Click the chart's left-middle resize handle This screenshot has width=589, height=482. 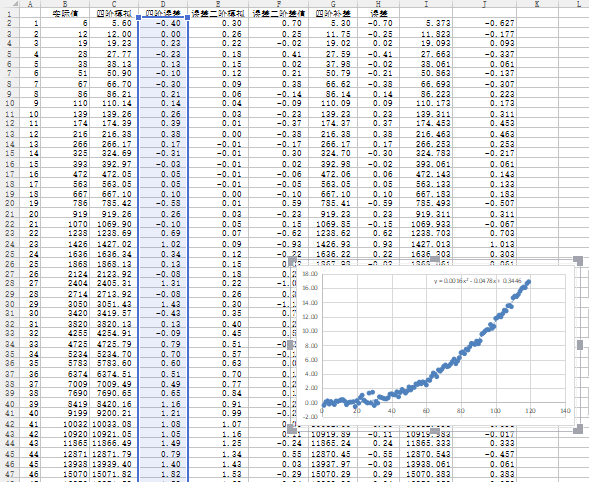point(290,345)
